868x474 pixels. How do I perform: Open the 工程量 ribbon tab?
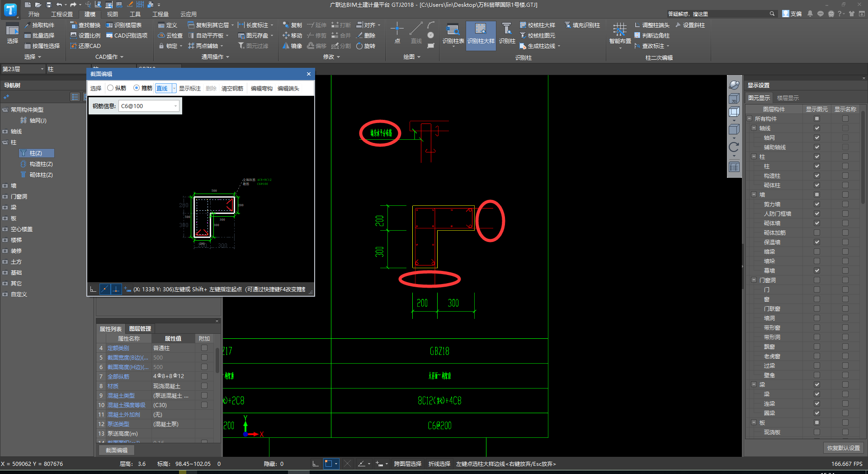160,14
